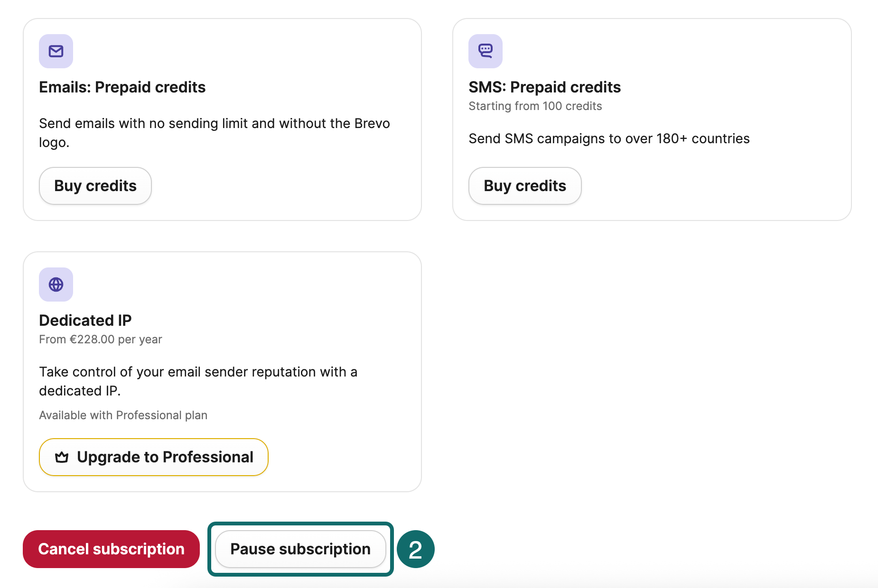Click the globe icon for Dedicated IP
Viewport: 878px width, 588px height.
[56, 285]
